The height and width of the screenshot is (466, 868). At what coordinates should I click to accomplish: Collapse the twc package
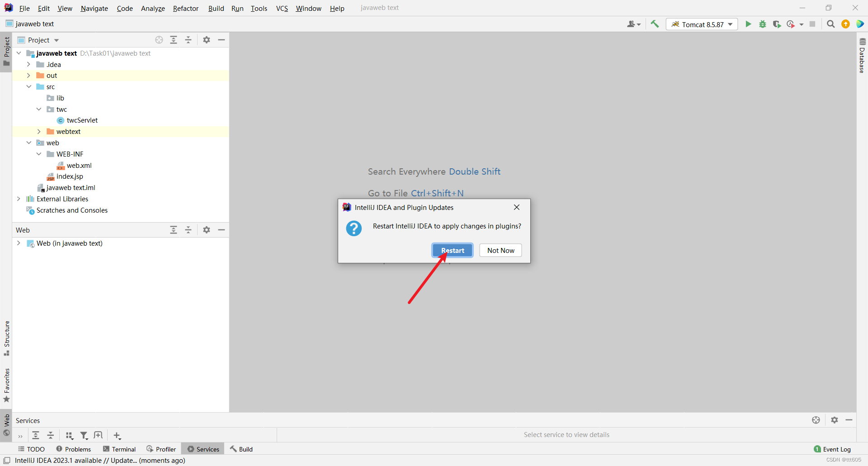pyautogui.click(x=39, y=109)
